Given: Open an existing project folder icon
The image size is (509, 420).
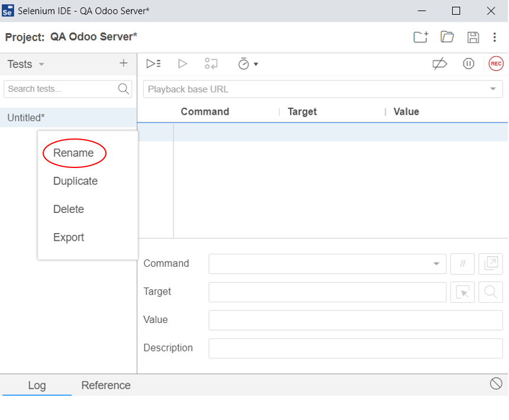Looking at the screenshot, I should point(447,37).
